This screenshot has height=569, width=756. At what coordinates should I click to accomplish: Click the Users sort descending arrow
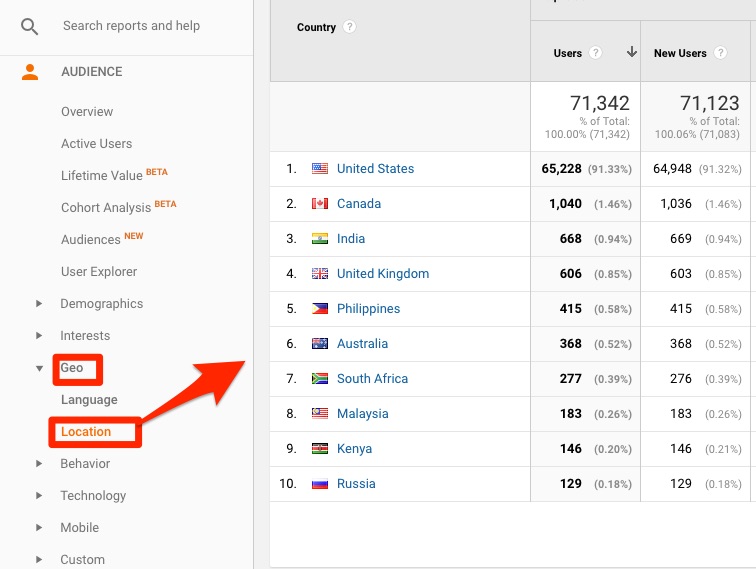(632, 52)
